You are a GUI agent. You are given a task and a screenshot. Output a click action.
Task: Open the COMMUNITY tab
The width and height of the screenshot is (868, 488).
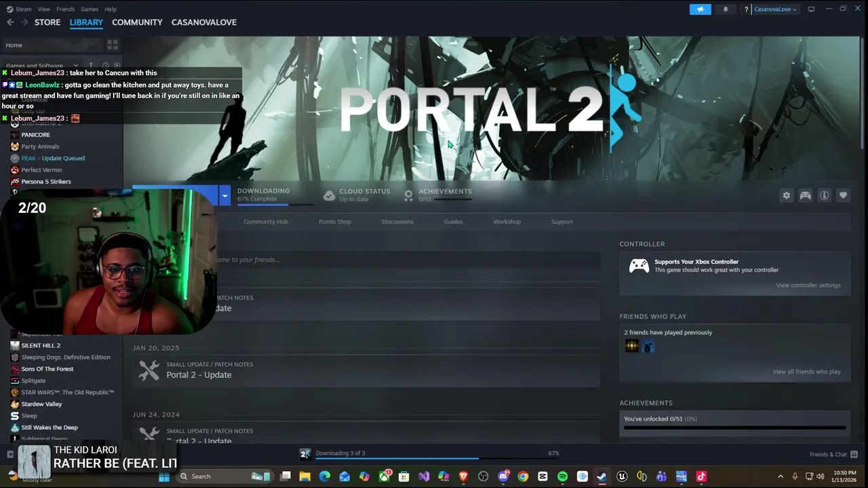pyautogui.click(x=137, y=22)
